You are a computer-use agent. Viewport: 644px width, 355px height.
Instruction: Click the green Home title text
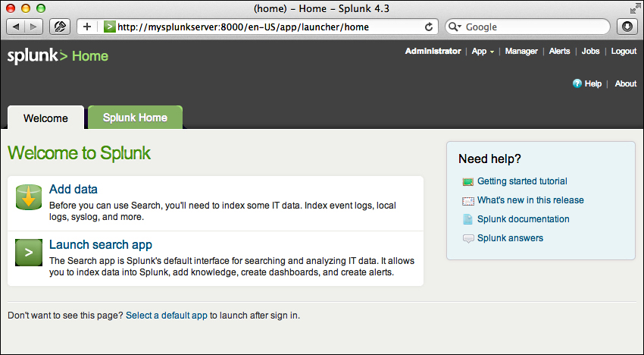coord(90,56)
